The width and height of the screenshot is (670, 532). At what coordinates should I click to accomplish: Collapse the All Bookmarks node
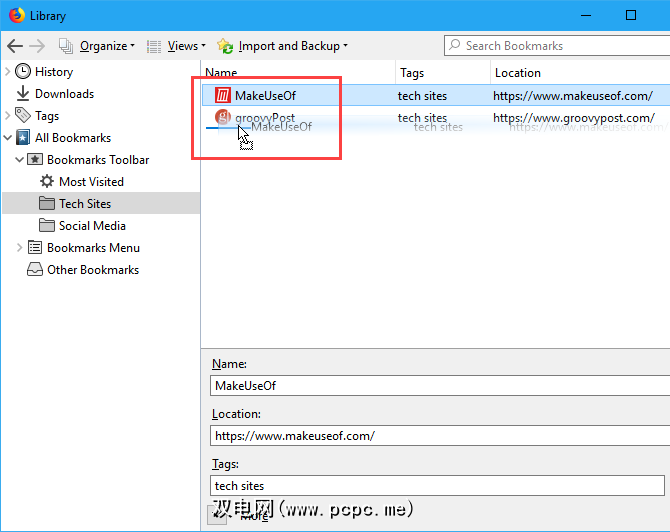pos(7,138)
